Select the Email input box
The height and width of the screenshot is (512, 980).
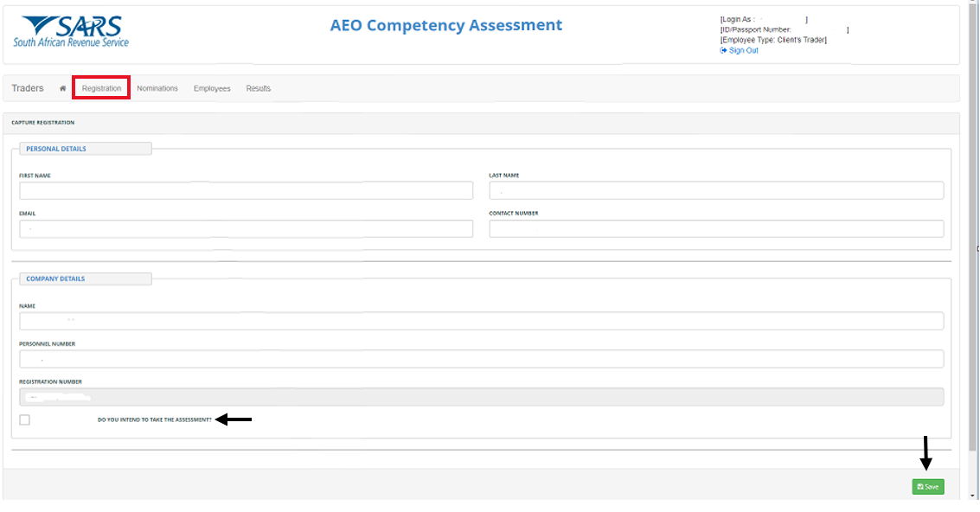click(246, 228)
